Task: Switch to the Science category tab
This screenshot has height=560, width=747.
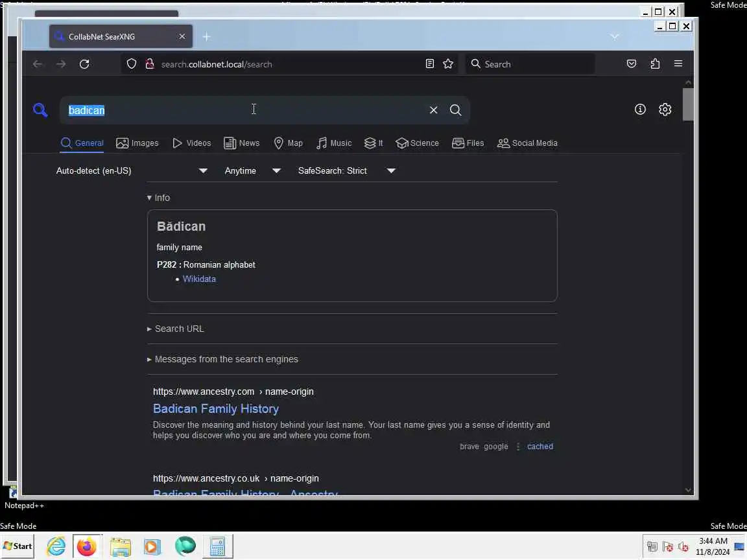Action: point(418,143)
